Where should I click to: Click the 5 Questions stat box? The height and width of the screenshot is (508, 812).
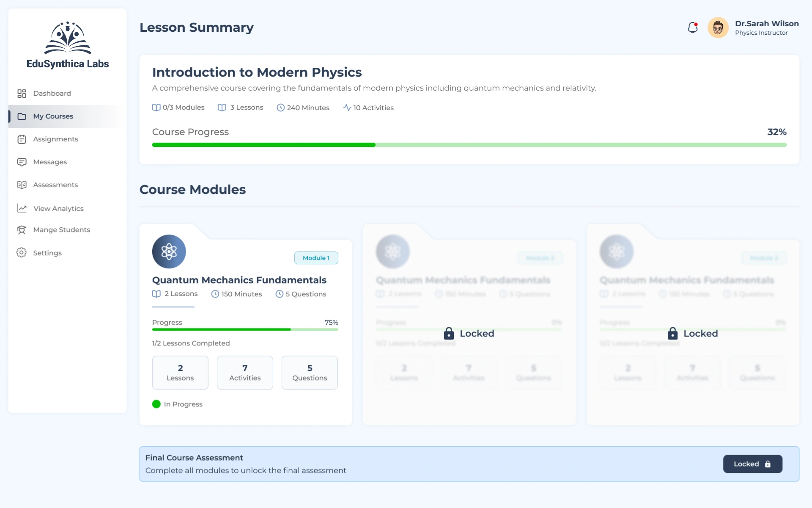pyautogui.click(x=310, y=373)
